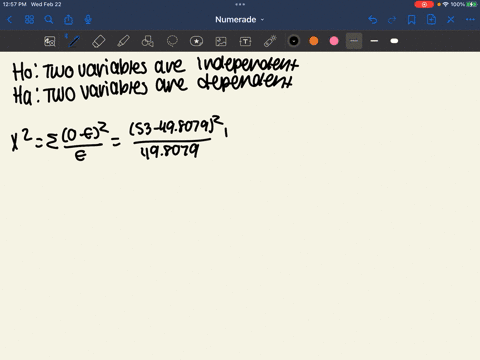480x360 pixels.
Task: Tap the share export icon
Action: tap(68, 20)
